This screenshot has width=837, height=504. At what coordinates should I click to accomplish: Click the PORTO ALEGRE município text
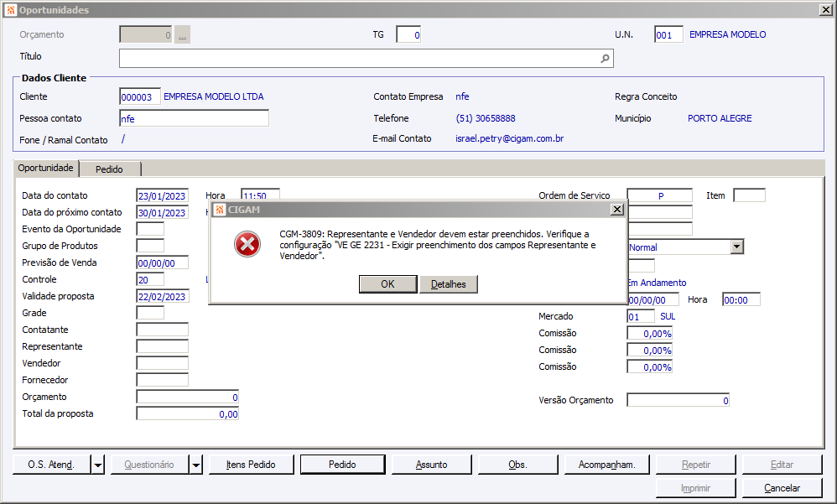pos(720,118)
